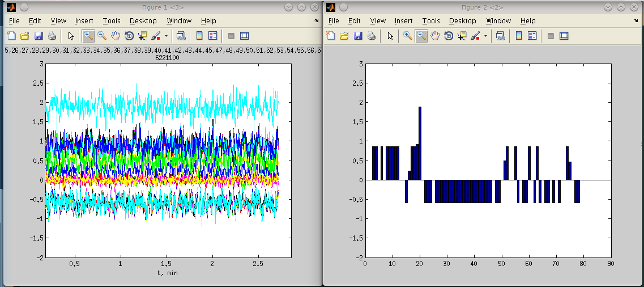
Task: Activate Data Cursor tool in Figure 2
Action: coord(462,36)
